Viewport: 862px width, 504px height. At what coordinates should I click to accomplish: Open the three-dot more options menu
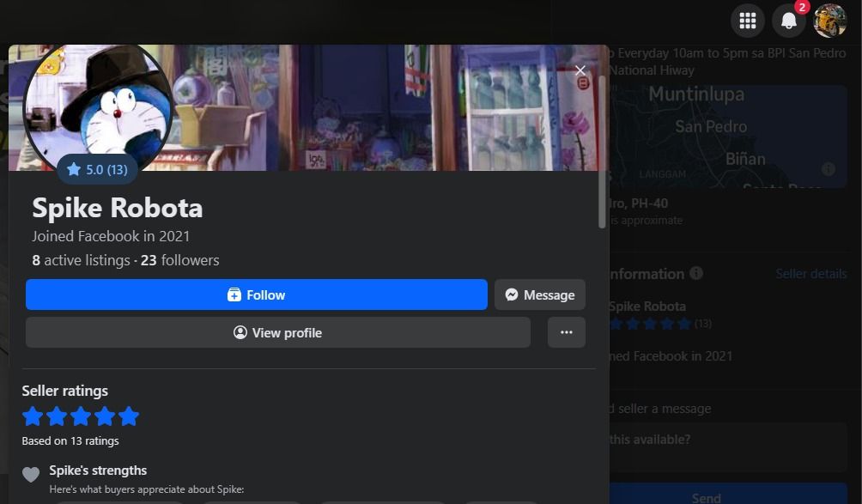tap(566, 332)
